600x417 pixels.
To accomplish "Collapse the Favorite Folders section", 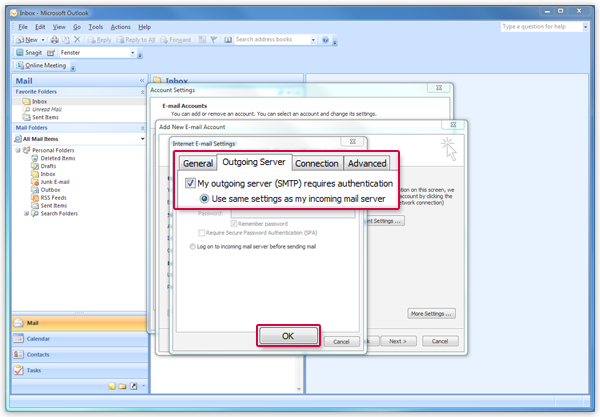I will pyautogui.click(x=142, y=92).
